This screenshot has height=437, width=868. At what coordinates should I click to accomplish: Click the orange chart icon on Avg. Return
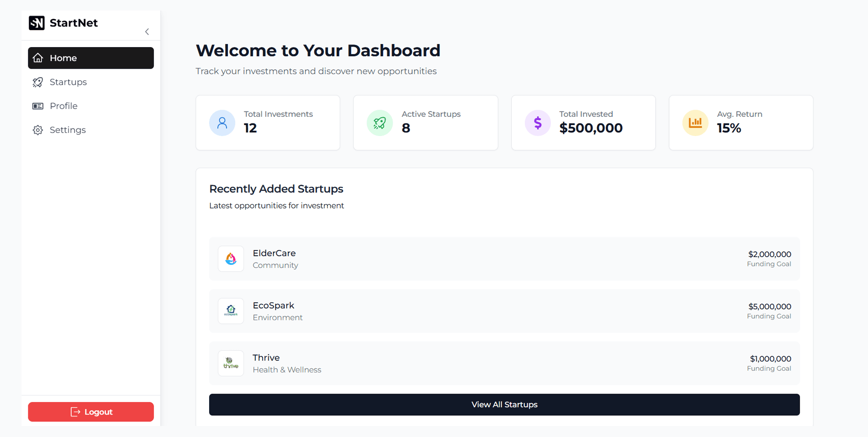[695, 122]
